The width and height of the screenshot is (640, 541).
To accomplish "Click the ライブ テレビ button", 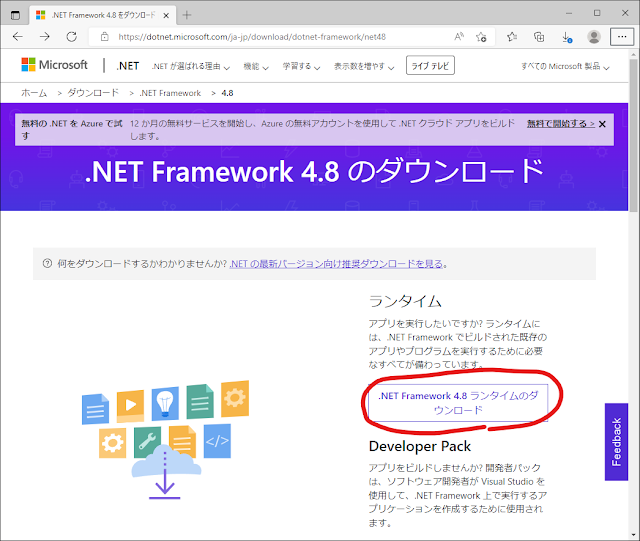I will coord(430,66).
